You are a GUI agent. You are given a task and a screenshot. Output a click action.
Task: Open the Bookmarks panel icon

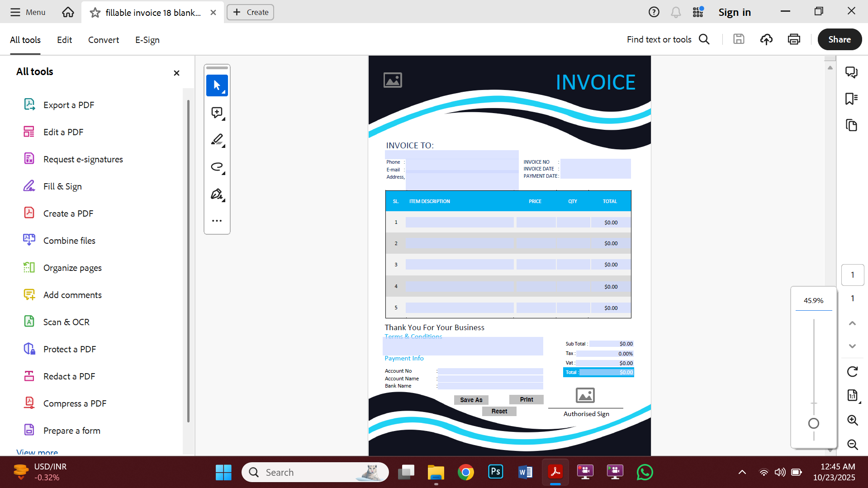click(x=852, y=99)
